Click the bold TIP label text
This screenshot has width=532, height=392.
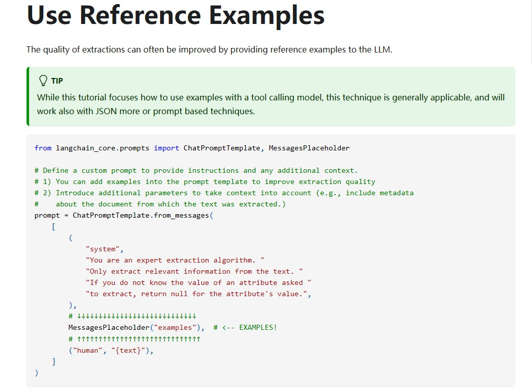[57, 81]
